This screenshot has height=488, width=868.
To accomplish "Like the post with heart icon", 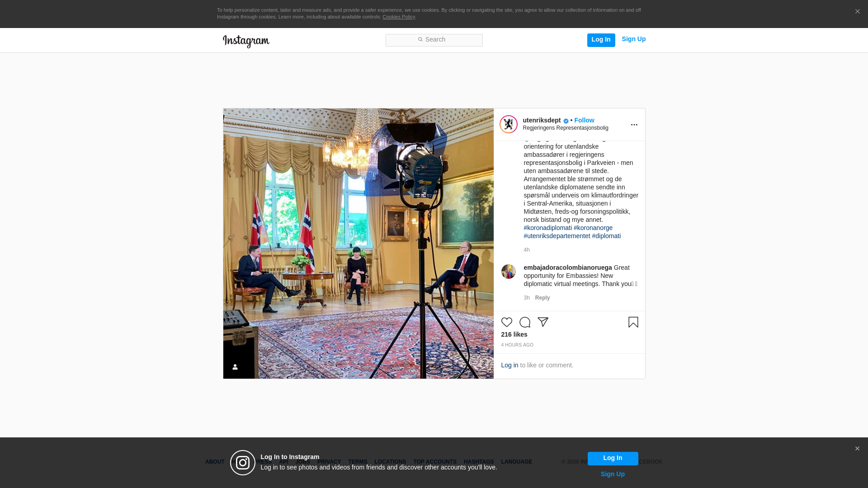I will click(x=506, y=322).
